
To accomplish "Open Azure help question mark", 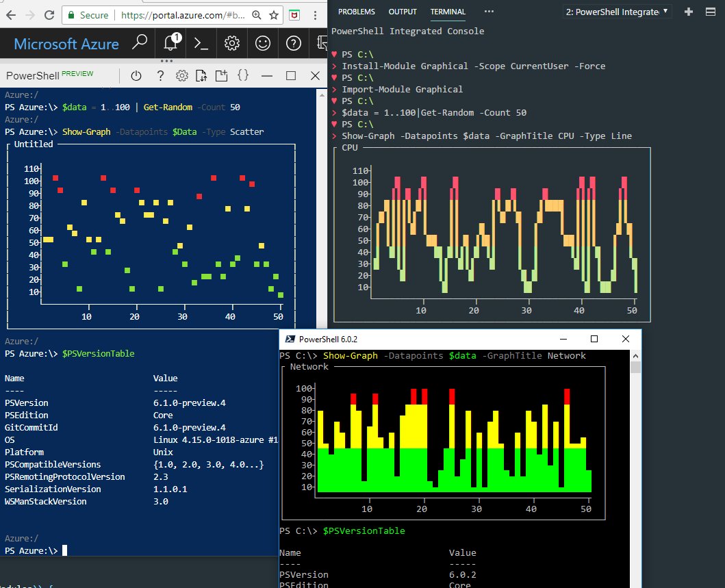I will 294,43.
